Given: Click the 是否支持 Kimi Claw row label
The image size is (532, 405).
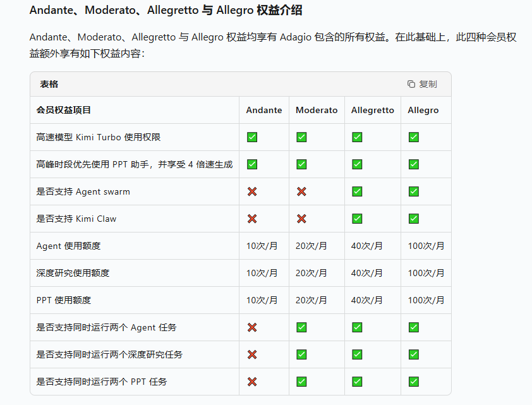Looking at the screenshot, I should [76, 219].
